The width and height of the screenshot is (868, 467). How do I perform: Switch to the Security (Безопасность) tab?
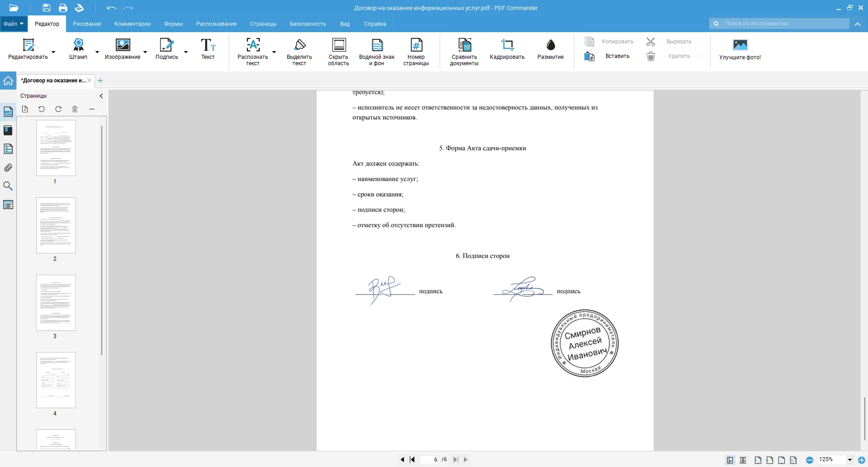[308, 24]
